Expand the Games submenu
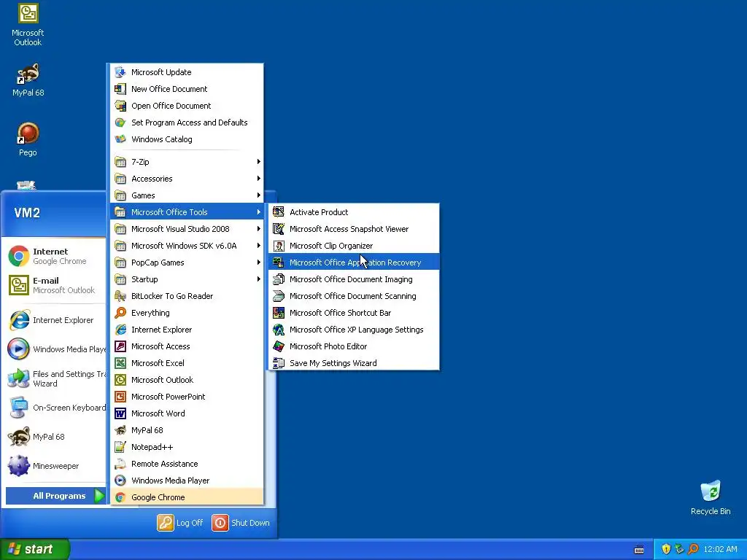747x560 pixels. 187,195
